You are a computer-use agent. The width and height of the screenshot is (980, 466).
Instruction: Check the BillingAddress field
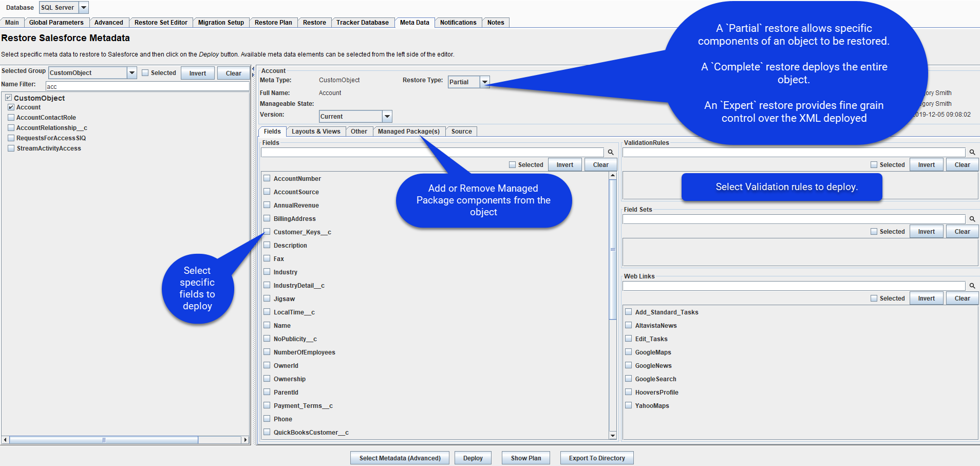click(267, 218)
